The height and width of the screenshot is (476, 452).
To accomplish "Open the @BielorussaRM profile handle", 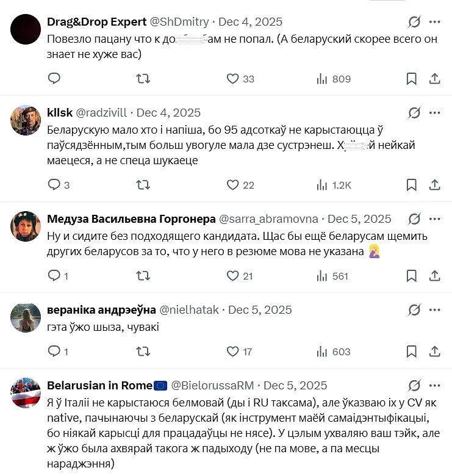I will pos(212,386).
